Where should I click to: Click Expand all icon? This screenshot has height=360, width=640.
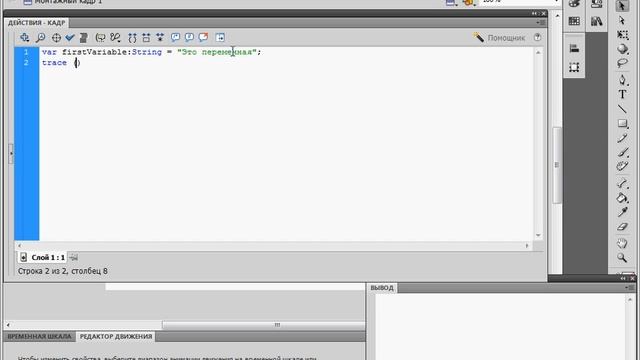click(x=160, y=38)
